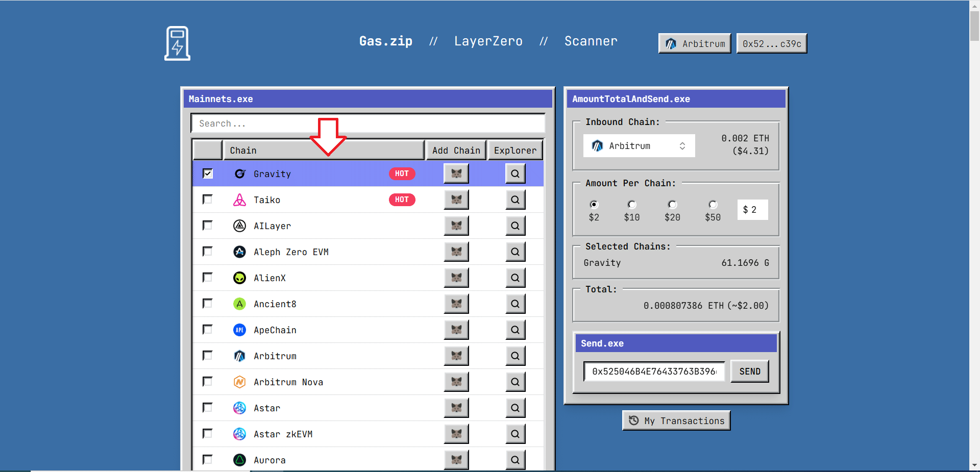Choose the $50 amount radio button
980x472 pixels.
coord(713,205)
